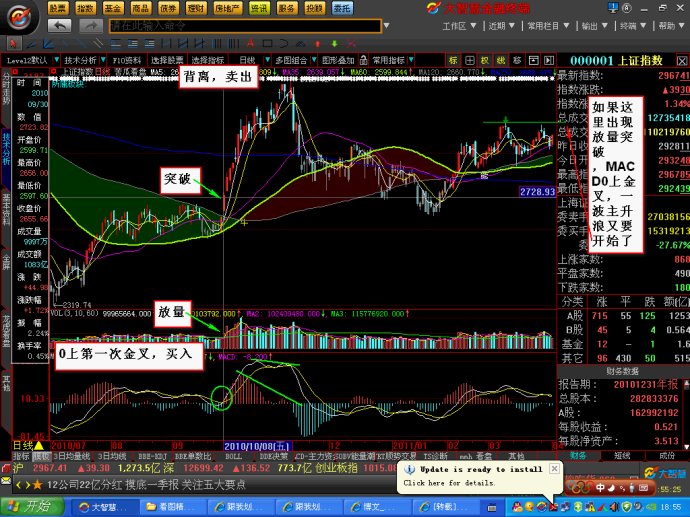Screen dimensions: 690x517
Task: Toggle the padlock icon next to 图形叠加
Action: (x=363, y=60)
